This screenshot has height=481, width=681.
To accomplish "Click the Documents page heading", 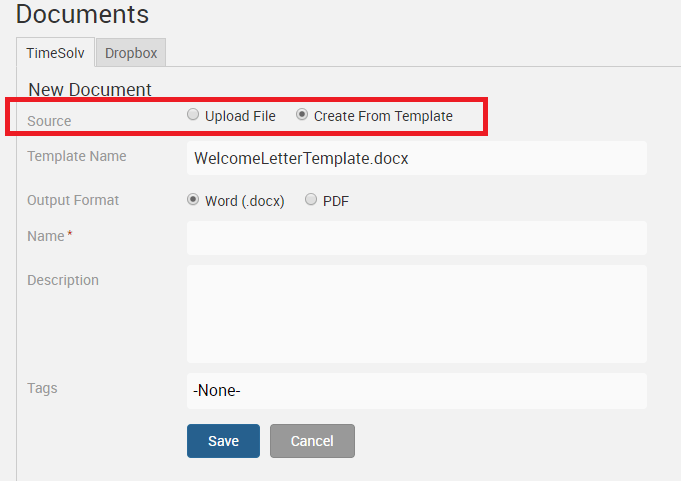I will coord(82,15).
